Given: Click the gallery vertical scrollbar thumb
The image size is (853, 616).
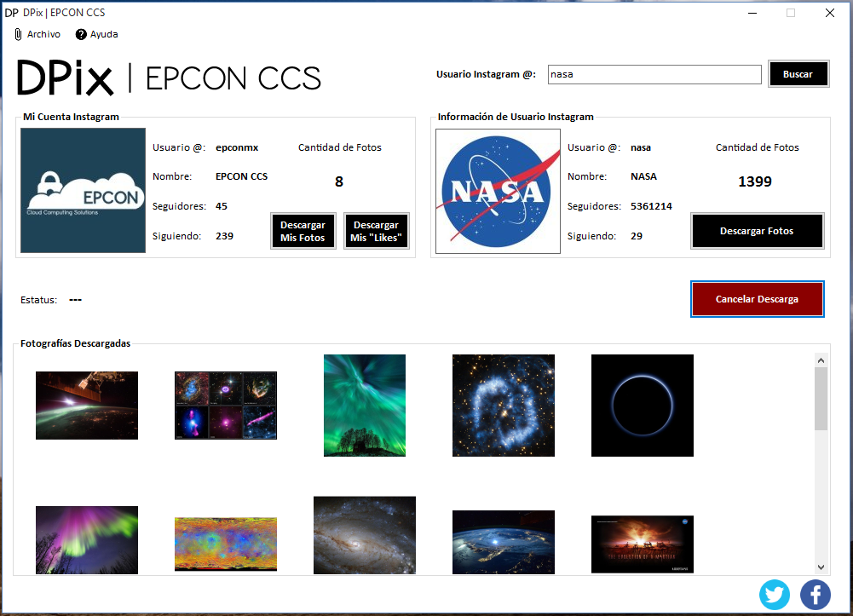Looking at the screenshot, I should tap(821, 399).
